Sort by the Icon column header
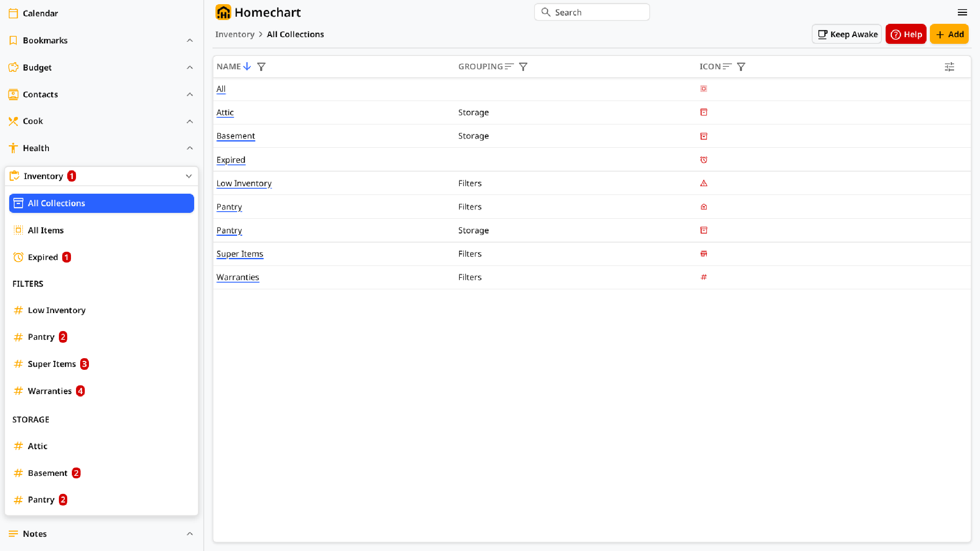This screenshot has width=980, height=551. [716, 67]
